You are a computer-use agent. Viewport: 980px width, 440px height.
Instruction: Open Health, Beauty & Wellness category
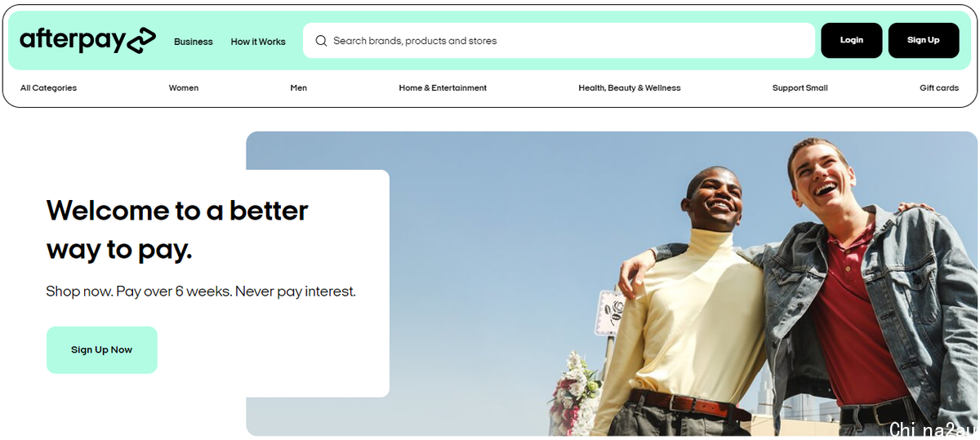click(630, 88)
